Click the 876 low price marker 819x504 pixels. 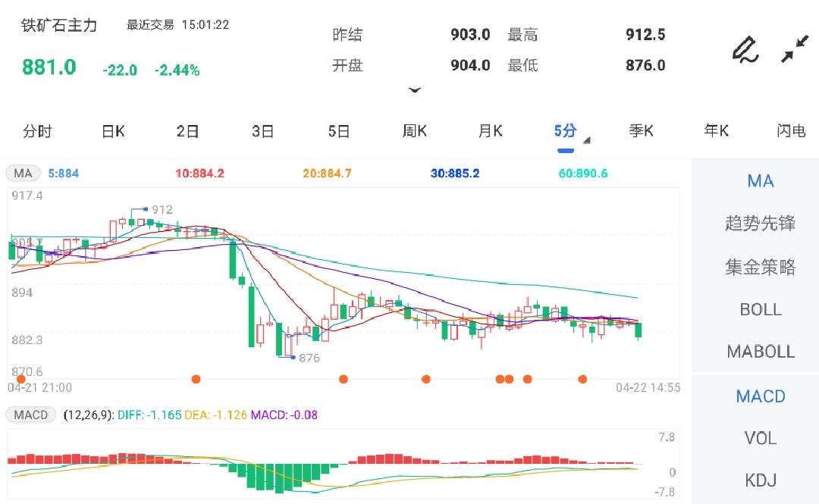pyautogui.click(x=309, y=358)
